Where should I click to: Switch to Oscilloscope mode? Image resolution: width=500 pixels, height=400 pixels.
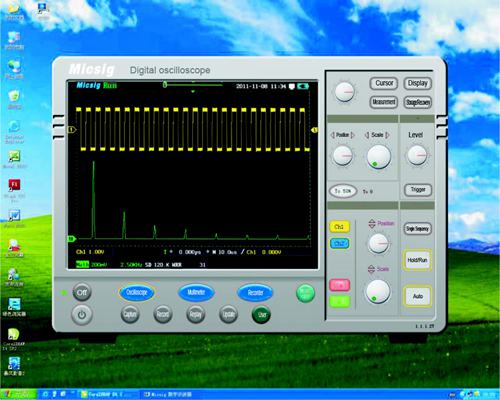click(x=136, y=293)
